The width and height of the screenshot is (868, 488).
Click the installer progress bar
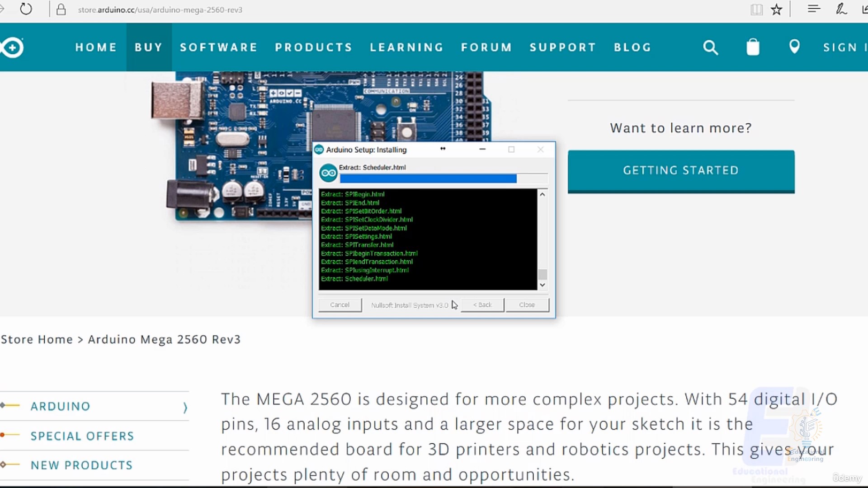(x=443, y=178)
